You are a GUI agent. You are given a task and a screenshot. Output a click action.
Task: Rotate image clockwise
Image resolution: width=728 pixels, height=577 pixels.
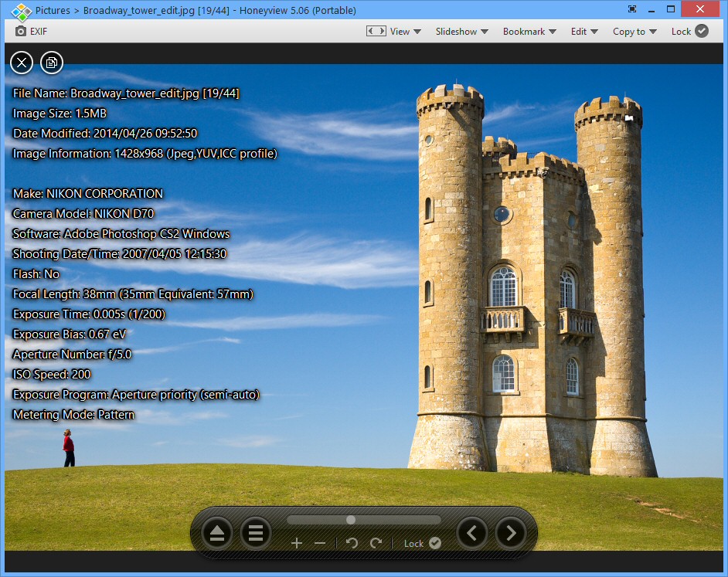[x=376, y=543]
